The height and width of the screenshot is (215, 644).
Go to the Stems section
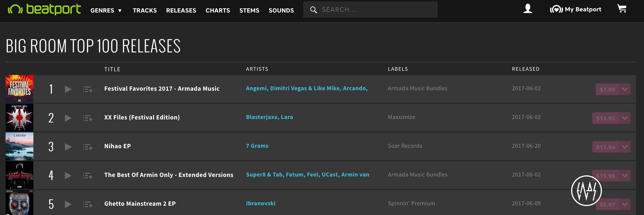249,10
